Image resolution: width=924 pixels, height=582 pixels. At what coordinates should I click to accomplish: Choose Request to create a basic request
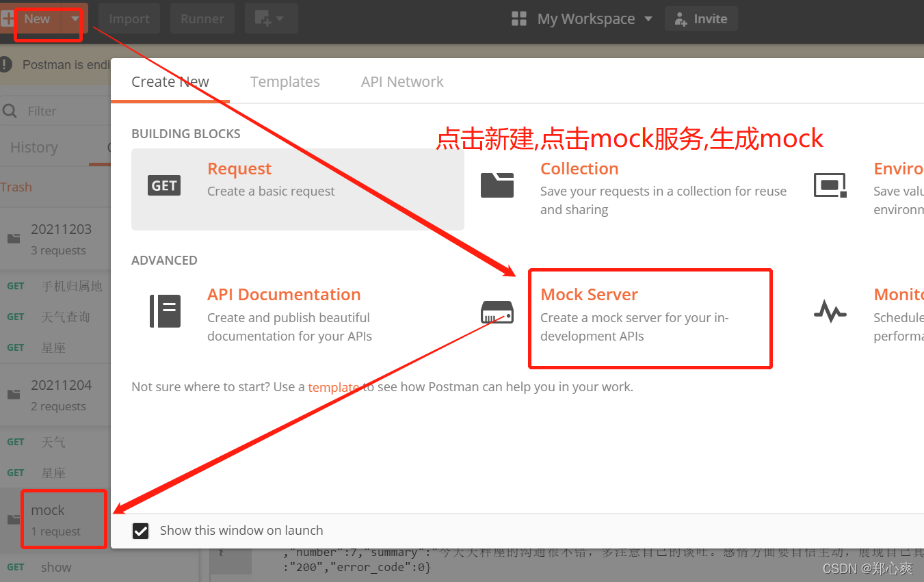pos(298,189)
